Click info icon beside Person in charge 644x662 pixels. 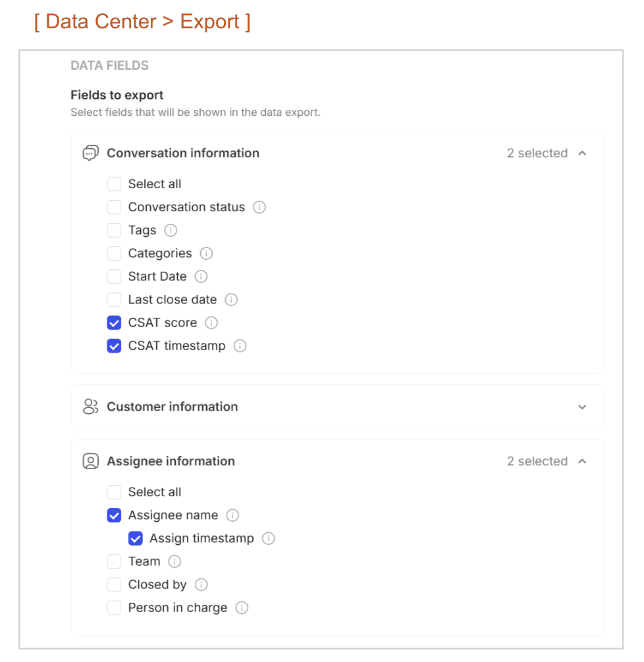click(x=241, y=607)
